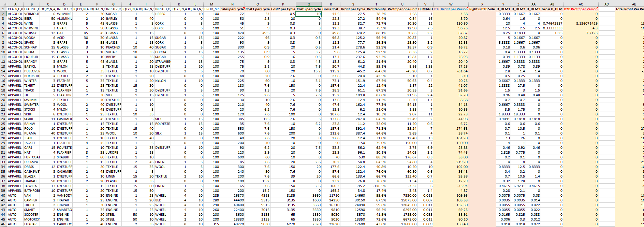Image resolution: width=644 pixels, height=227 pixels.
Task: Click the profitability value -64.6%
Action: [x=377, y=71]
